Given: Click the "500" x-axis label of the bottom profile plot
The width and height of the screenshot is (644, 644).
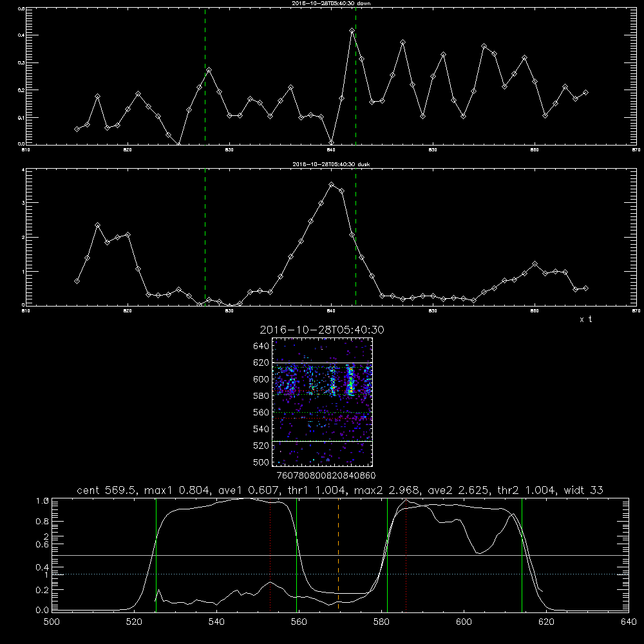Looking at the screenshot, I should pos(52,622).
